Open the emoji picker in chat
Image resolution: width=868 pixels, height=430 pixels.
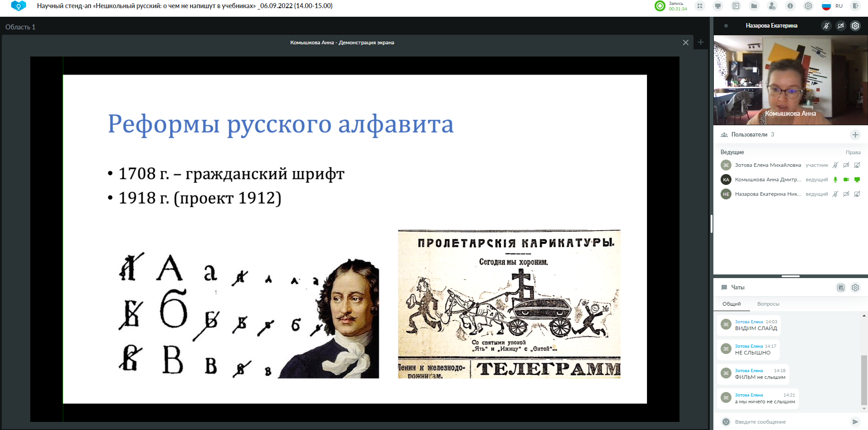(x=726, y=422)
